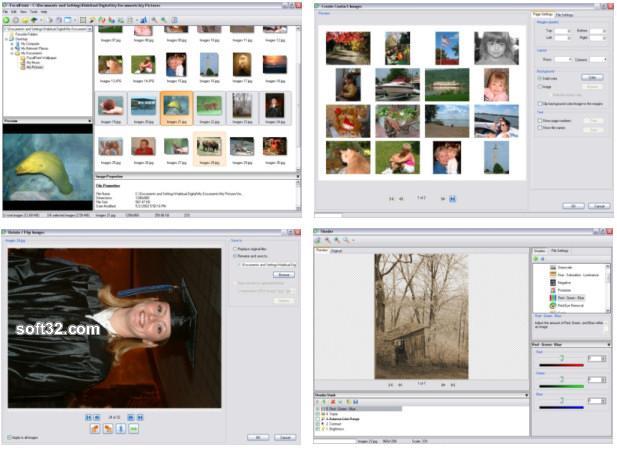Enable Show file names checkbox
Viewport: 617px width, 451px height.
[540, 128]
